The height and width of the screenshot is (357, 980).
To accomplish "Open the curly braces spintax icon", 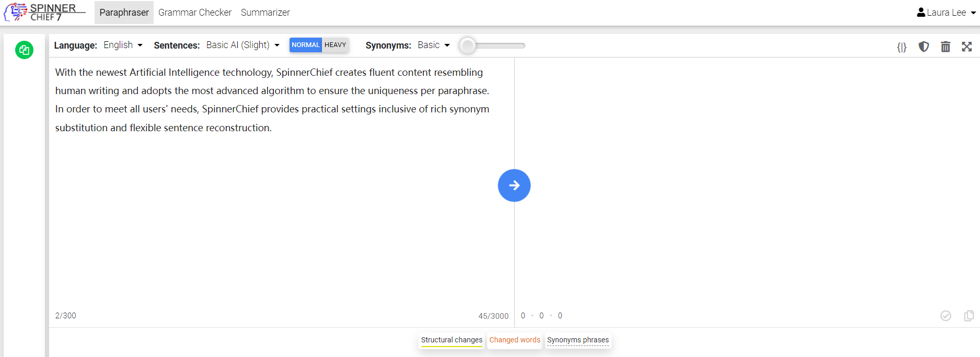I will pyautogui.click(x=902, y=47).
